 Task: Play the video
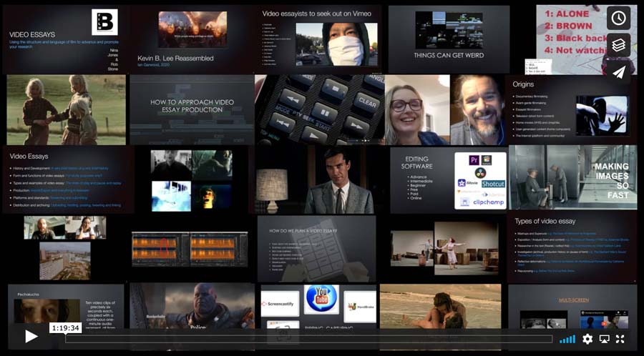pyautogui.click(x=31, y=336)
